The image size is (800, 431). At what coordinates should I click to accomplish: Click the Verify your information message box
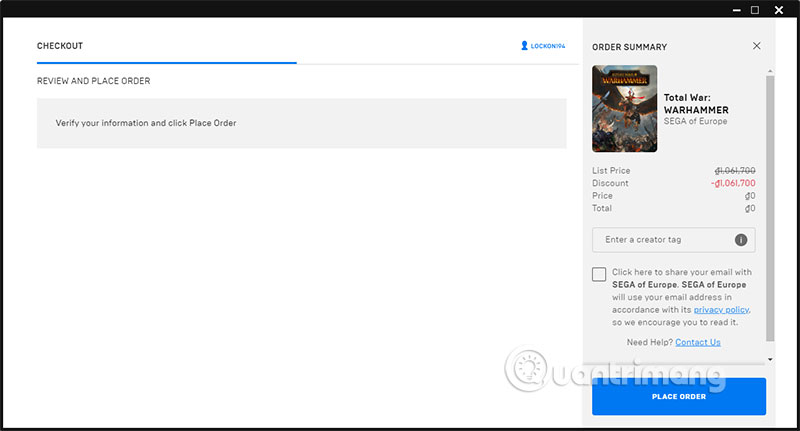point(301,123)
